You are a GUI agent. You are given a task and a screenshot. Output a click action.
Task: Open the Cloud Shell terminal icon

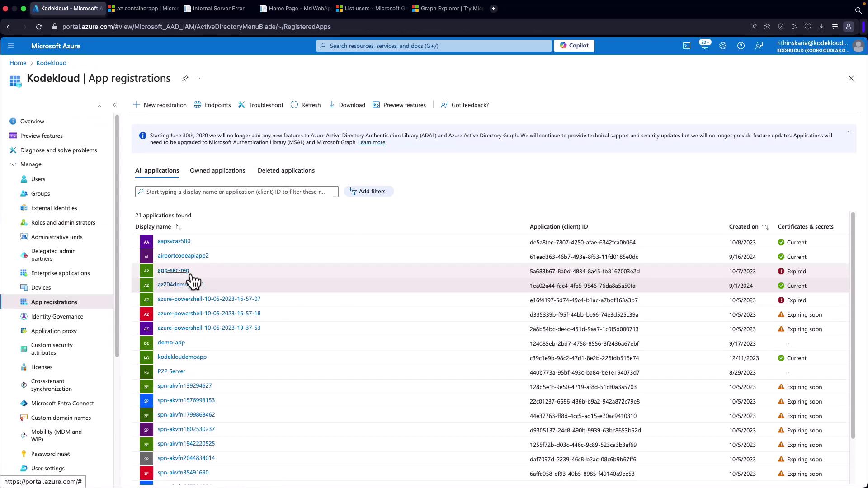click(686, 46)
